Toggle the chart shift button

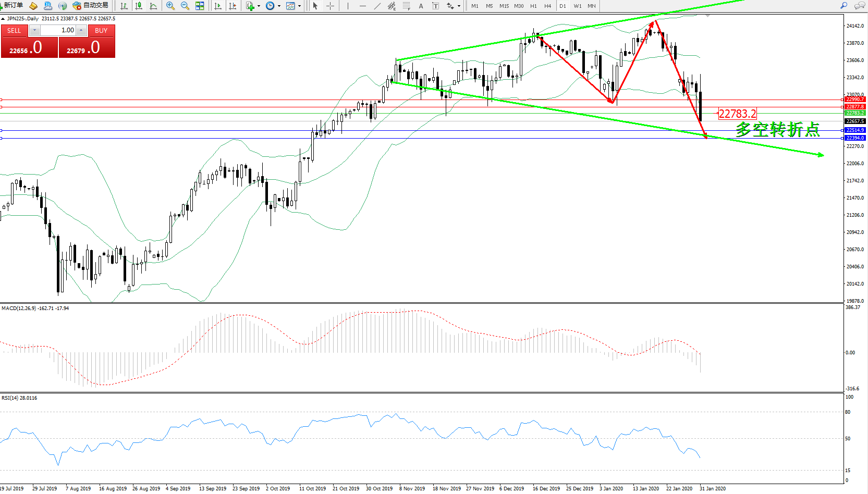[233, 6]
